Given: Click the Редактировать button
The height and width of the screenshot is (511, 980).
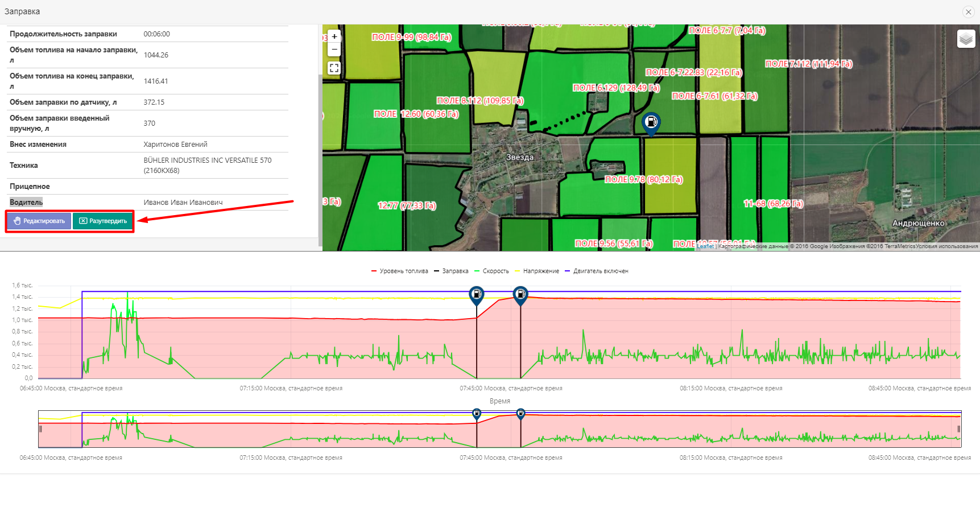Looking at the screenshot, I should (x=39, y=221).
